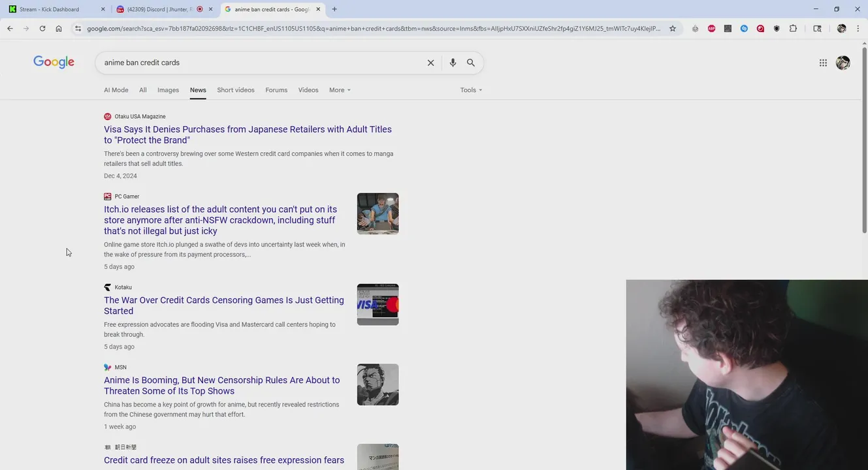Click the 1 week ago timestamp
Image resolution: width=868 pixels, height=470 pixels.
click(120, 427)
